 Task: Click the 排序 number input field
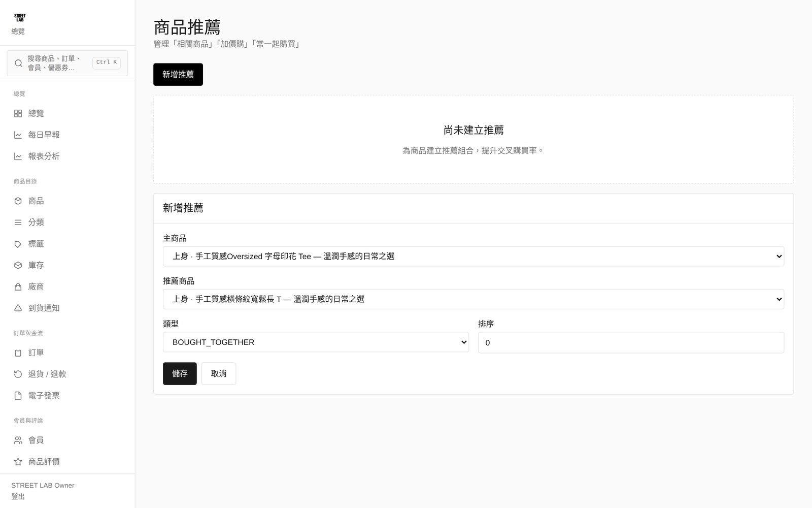631,342
